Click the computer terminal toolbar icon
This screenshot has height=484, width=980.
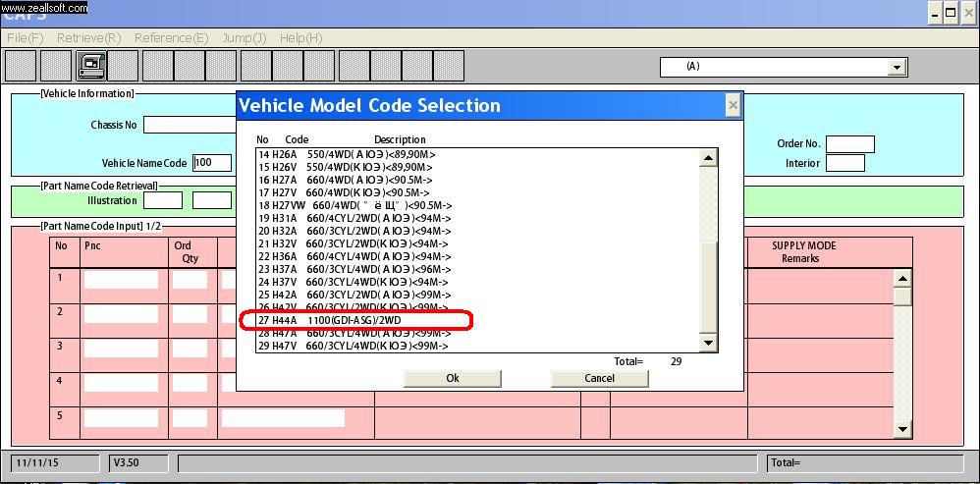[91, 66]
